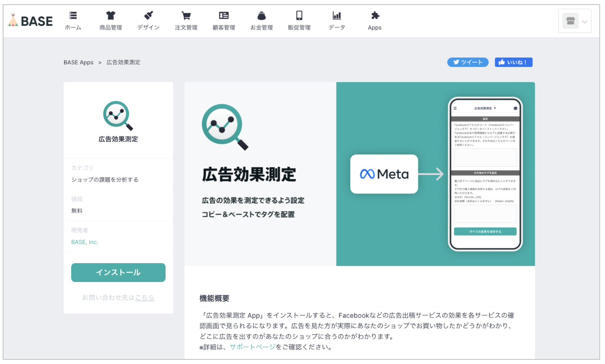The width and height of the screenshot is (605, 364).
Task: Click the banner heading 広告効果測定
Action: pos(249,175)
